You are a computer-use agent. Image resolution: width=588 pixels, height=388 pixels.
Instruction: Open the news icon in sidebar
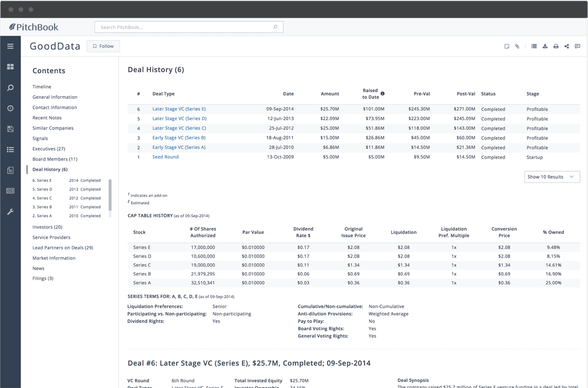click(10, 191)
